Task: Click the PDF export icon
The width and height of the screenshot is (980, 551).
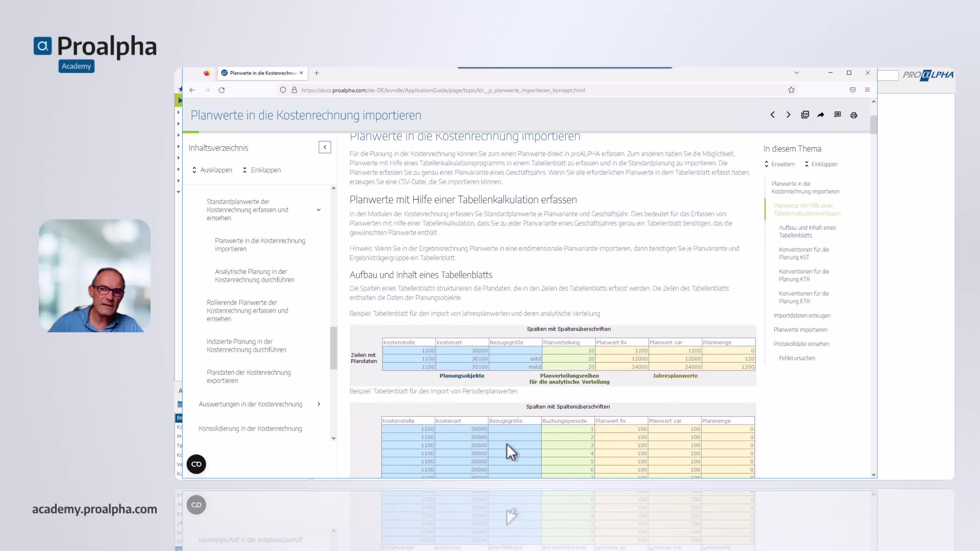Action: tap(805, 115)
